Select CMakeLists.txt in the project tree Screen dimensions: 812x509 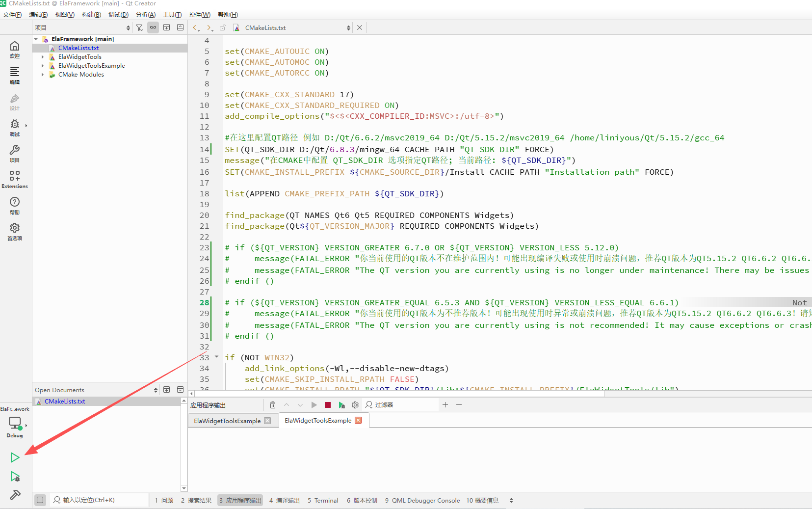[x=79, y=48]
